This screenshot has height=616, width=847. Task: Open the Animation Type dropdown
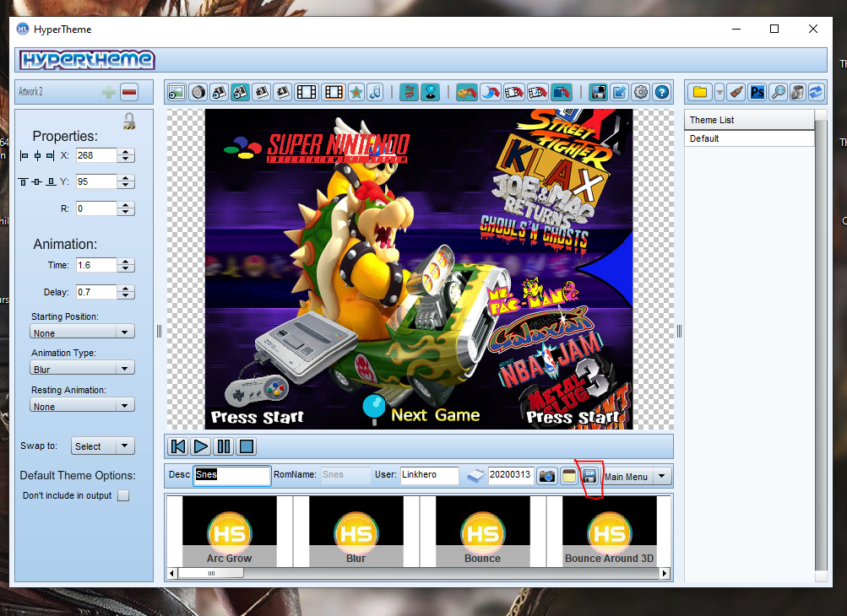pos(82,369)
